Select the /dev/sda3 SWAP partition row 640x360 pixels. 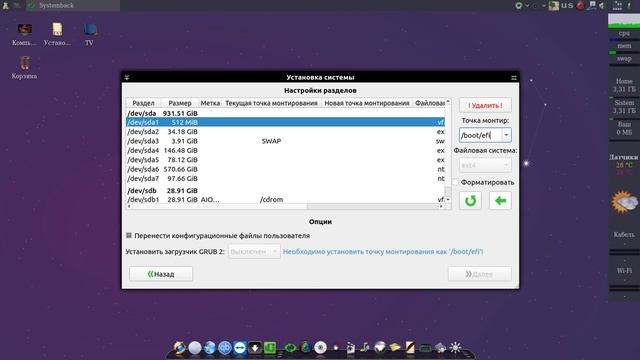click(x=285, y=141)
